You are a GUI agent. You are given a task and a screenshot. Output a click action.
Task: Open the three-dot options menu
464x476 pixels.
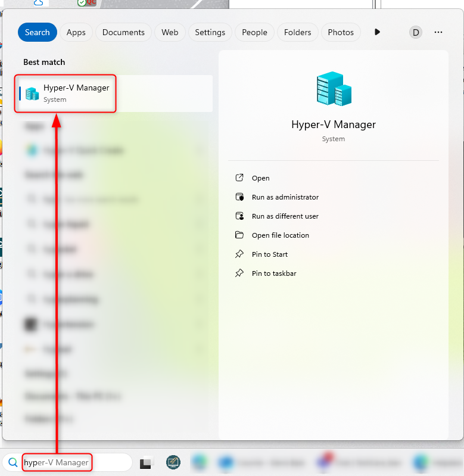point(438,32)
